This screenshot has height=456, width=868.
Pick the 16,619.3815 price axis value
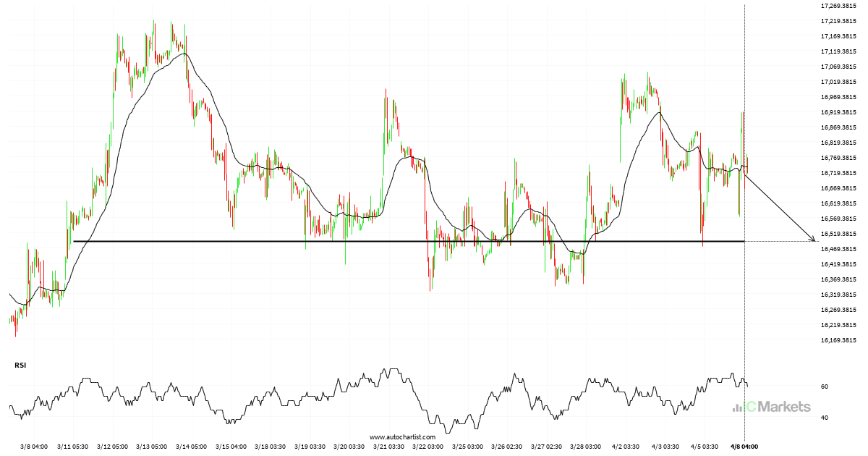click(x=839, y=203)
